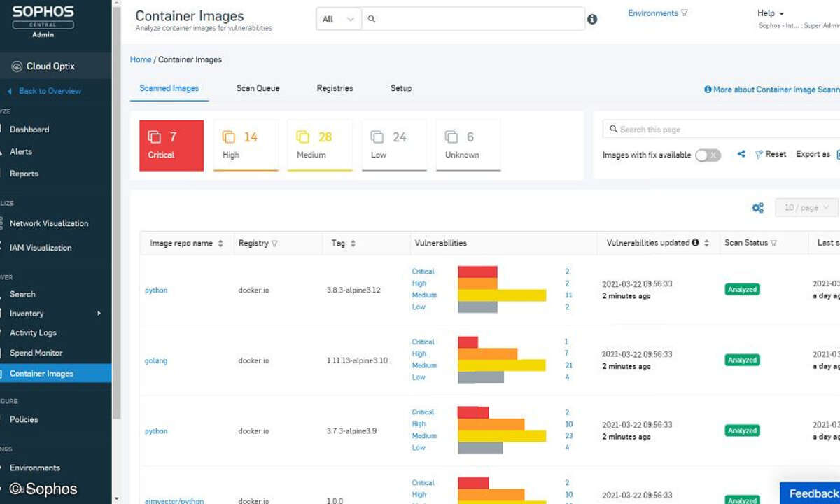The height and width of the screenshot is (504, 840).
Task: Select the Low severity card
Action: click(x=394, y=146)
